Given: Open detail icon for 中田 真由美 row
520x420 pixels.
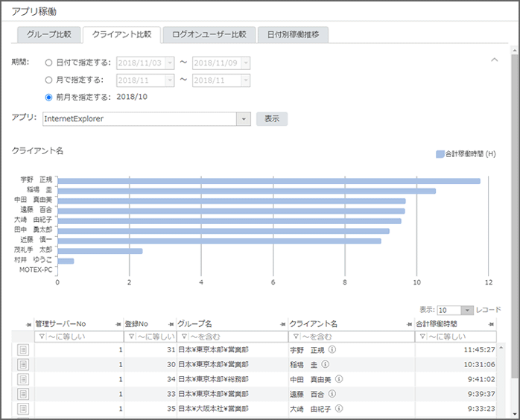Looking at the screenshot, I should tap(23, 379).
